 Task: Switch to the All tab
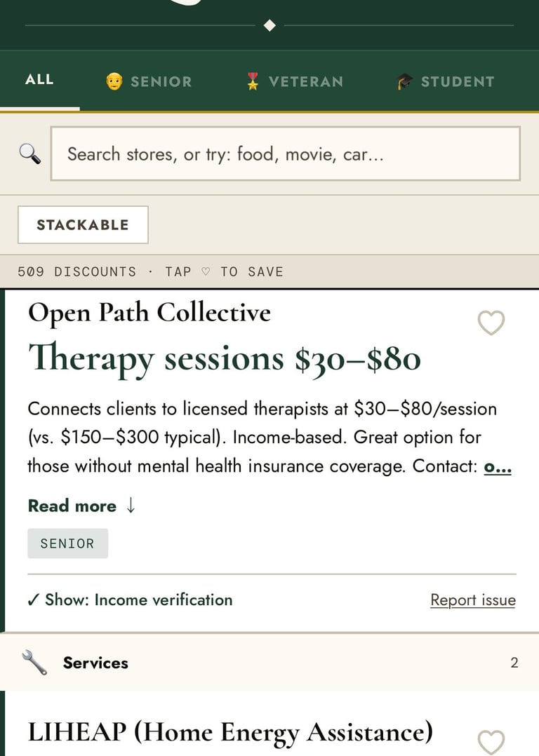pyautogui.click(x=39, y=80)
